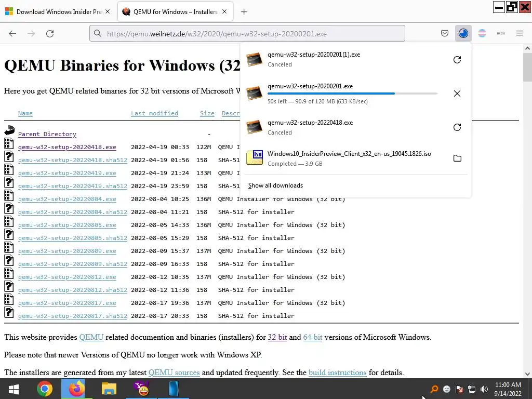Open the volume tray icon

click(484, 389)
